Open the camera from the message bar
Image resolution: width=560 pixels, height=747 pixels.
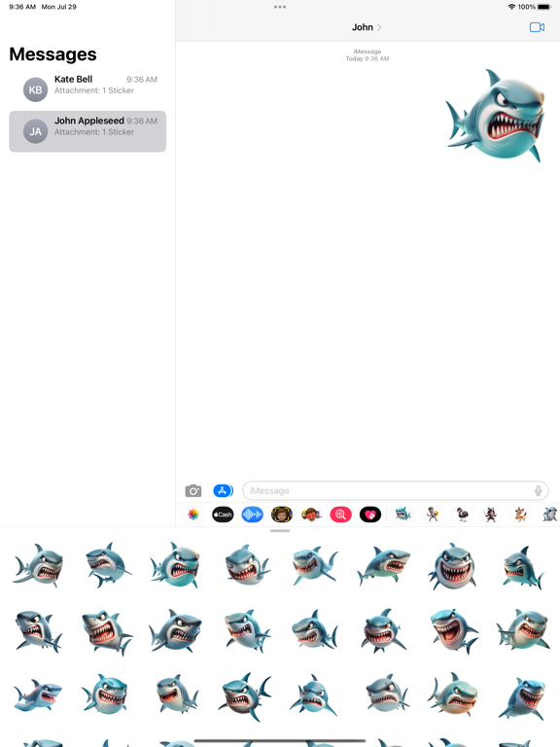coord(192,490)
